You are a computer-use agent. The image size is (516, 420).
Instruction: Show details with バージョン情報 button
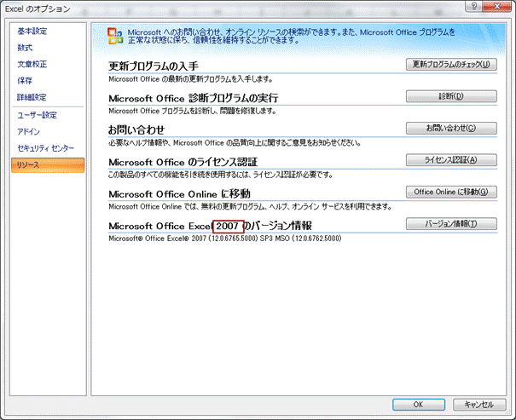coord(450,224)
